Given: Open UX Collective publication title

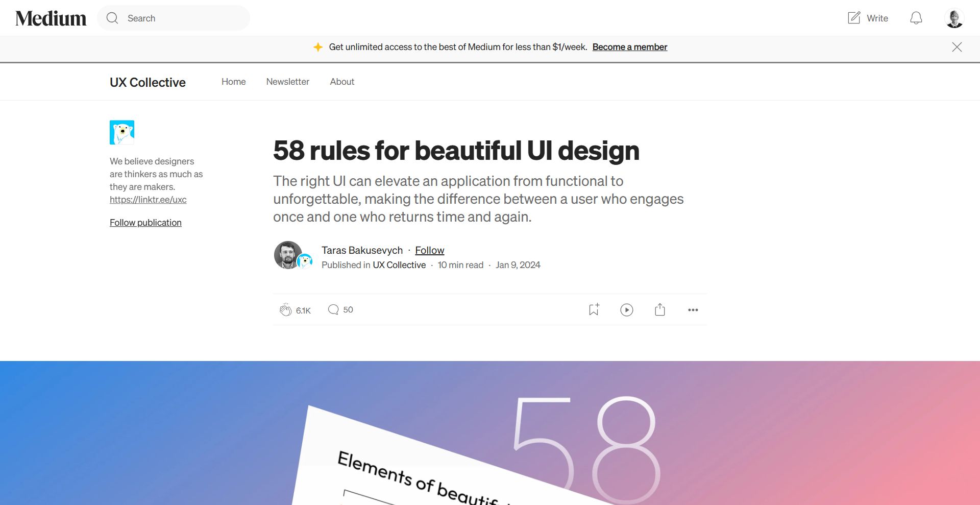Looking at the screenshot, I should click(148, 82).
